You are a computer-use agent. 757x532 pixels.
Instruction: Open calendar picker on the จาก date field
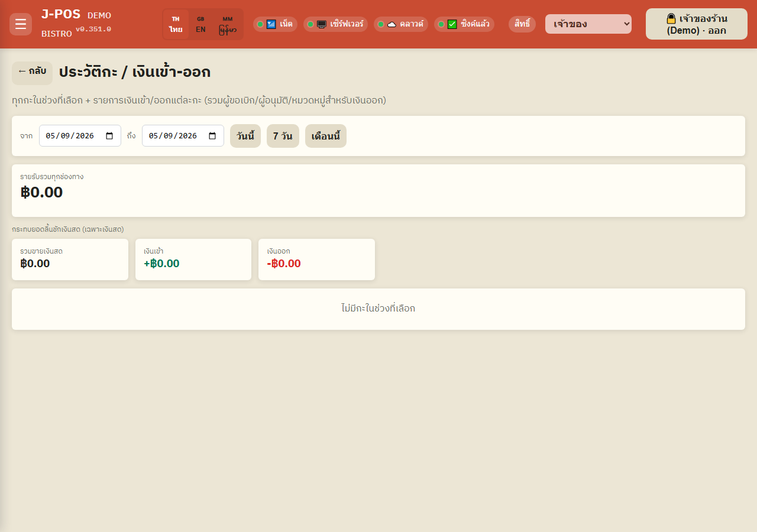(x=109, y=135)
